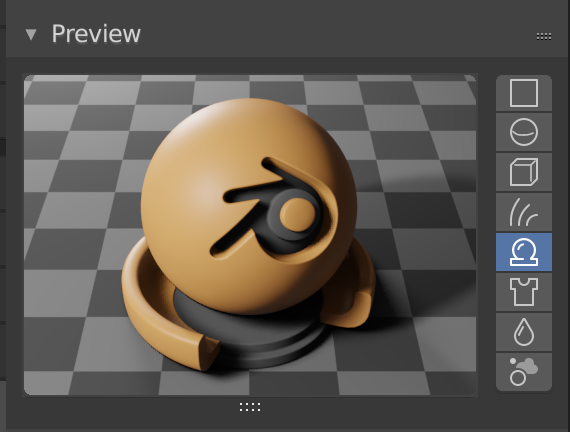Collapse the Preview panel triangle
This screenshot has width=570, height=432.
click(x=31, y=35)
